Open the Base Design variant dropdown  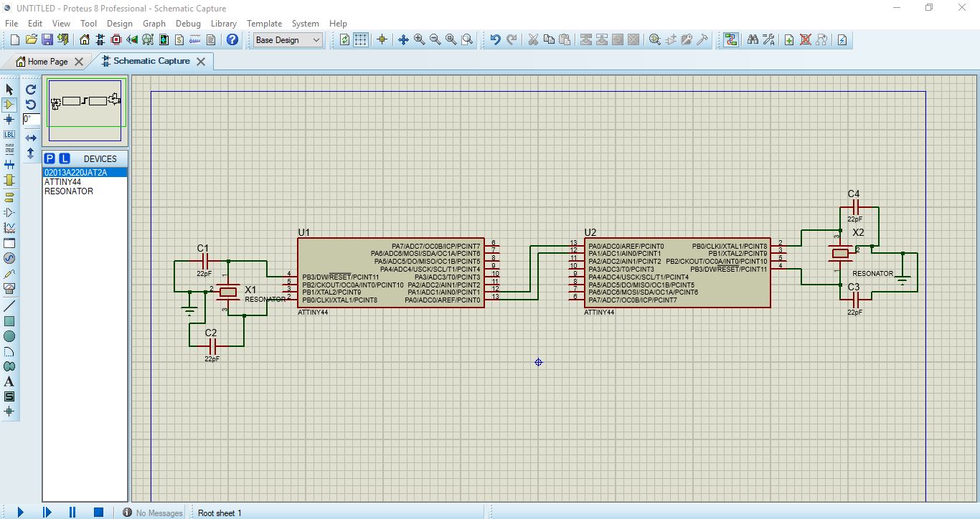288,40
